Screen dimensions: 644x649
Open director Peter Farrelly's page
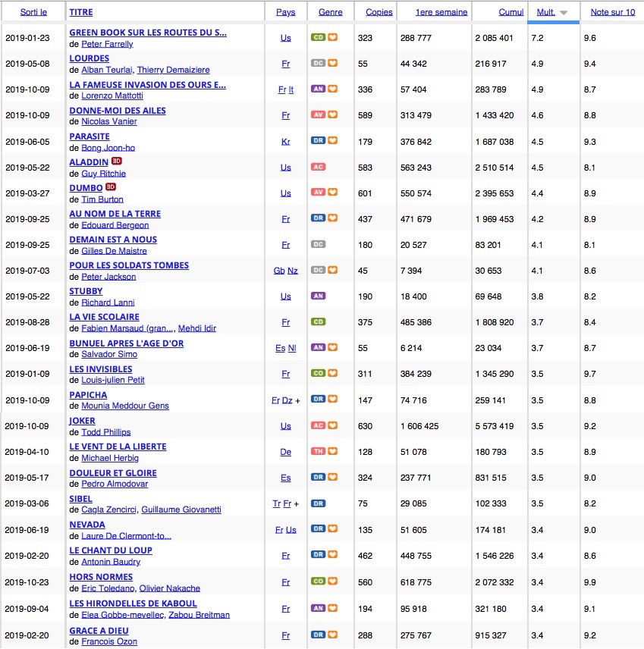107,44
